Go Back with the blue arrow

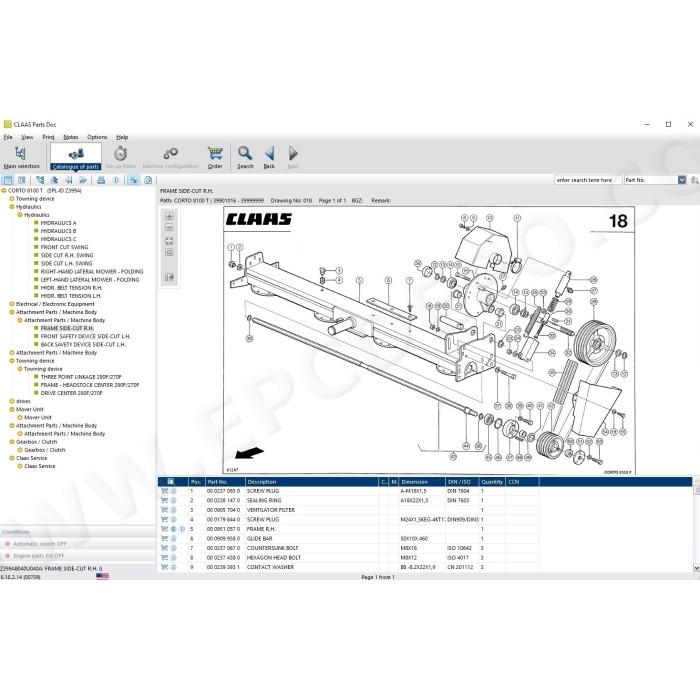269,157
